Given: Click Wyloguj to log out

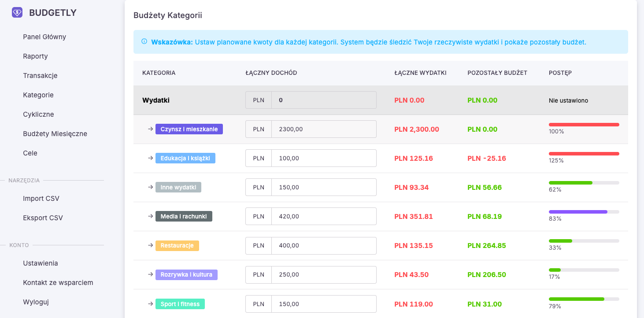Looking at the screenshot, I should click(36, 302).
